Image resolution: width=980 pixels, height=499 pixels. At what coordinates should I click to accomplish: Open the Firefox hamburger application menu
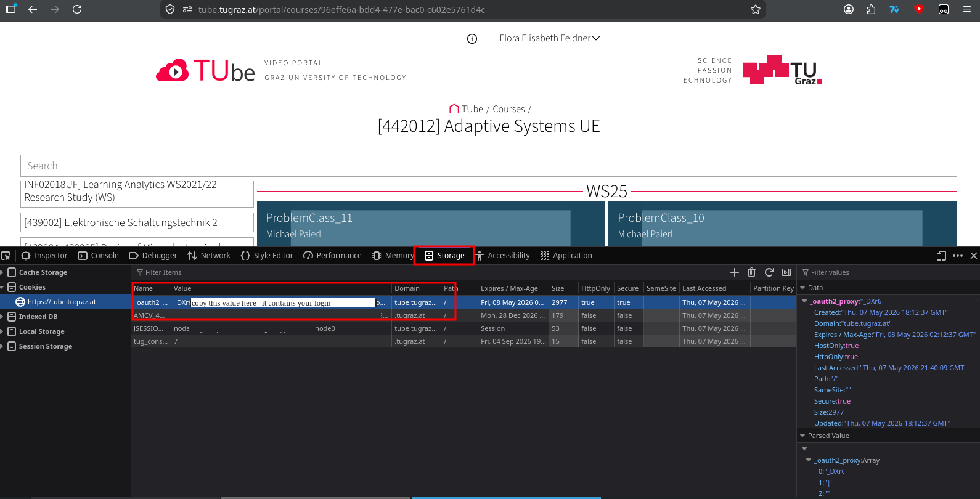[x=967, y=9]
